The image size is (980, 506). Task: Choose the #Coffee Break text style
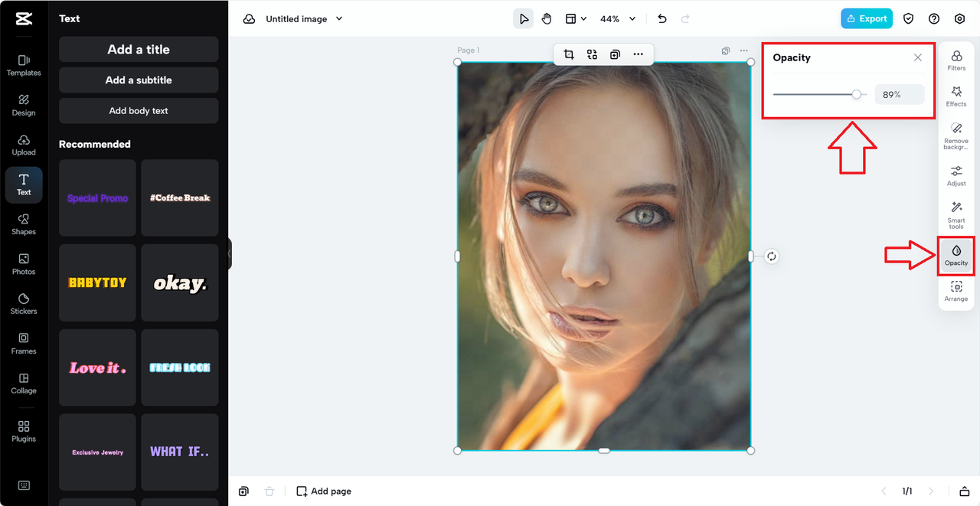pyautogui.click(x=180, y=198)
